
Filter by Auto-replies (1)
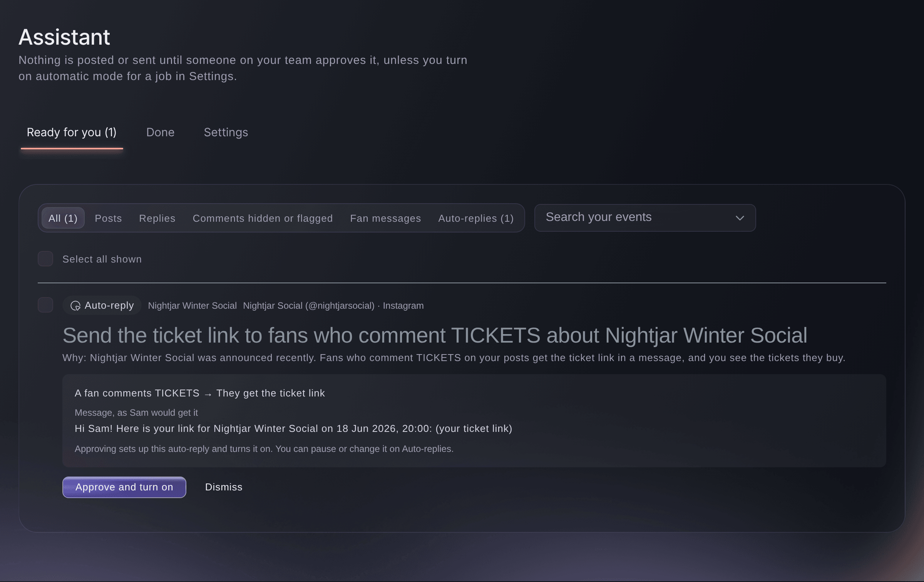click(x=476, y=218)
